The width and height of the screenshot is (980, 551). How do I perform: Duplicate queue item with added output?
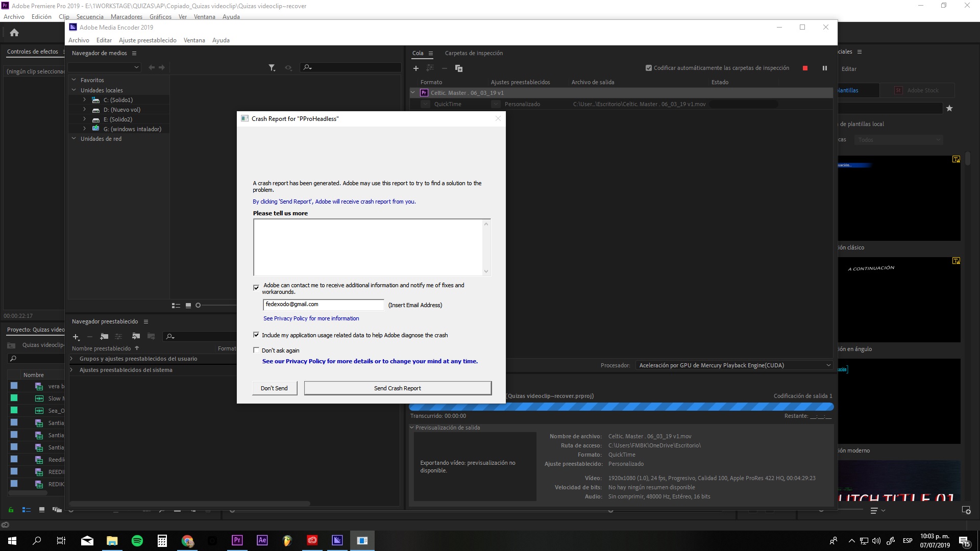pos(458,68)
